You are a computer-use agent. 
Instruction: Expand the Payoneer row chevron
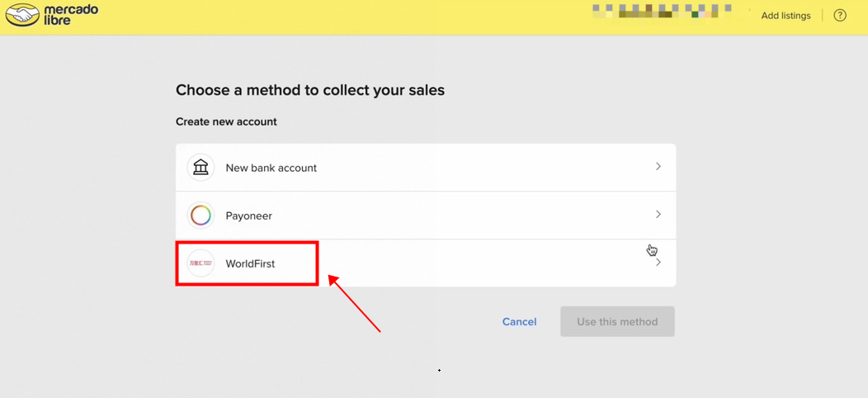[658, 215]
